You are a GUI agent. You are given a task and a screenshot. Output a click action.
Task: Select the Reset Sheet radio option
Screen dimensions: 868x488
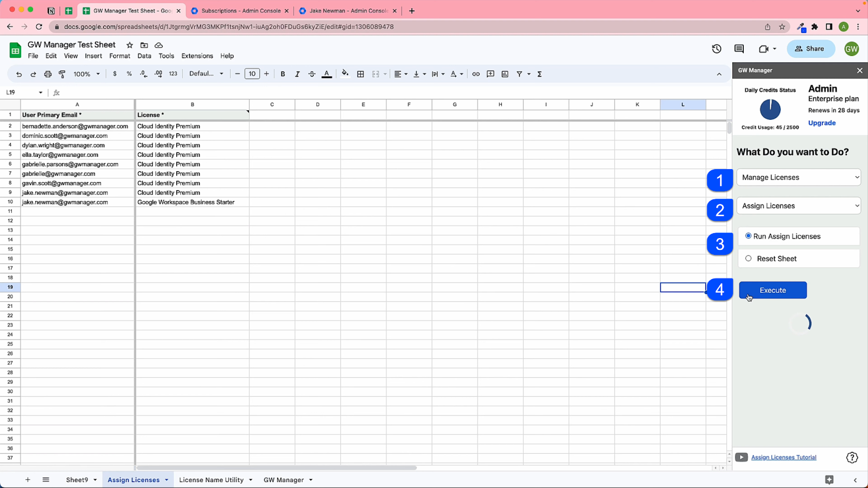(x=748, y=259)
